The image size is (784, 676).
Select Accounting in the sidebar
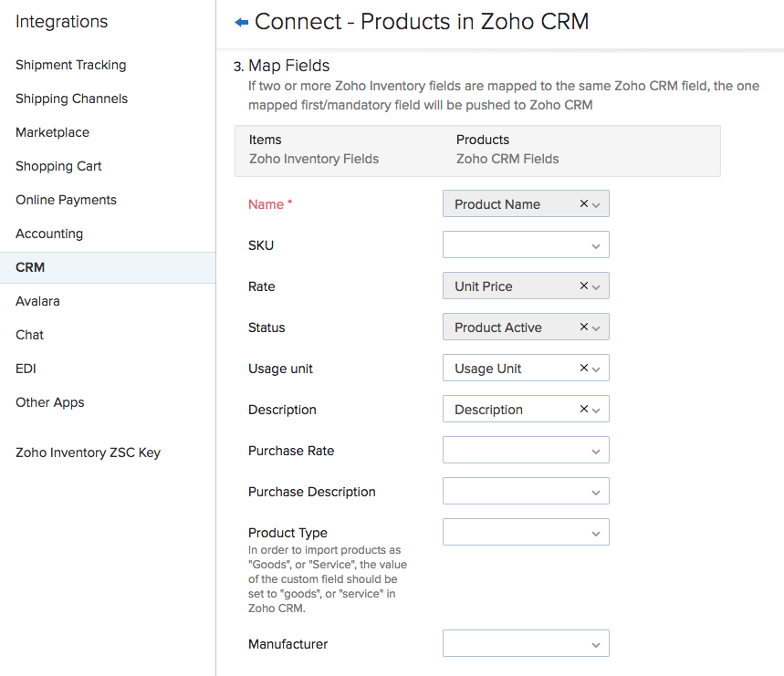pyautogui.click(x=49, y=234)
